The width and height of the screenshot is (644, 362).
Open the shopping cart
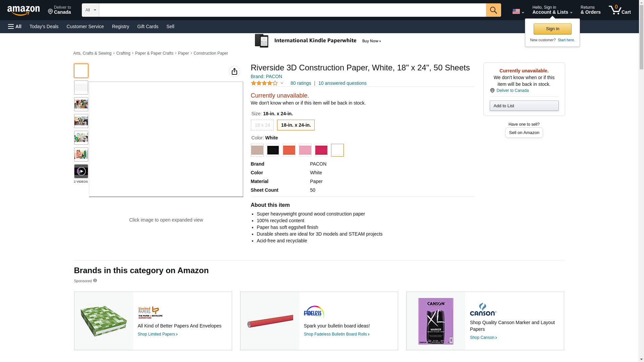tap(620, 10)
